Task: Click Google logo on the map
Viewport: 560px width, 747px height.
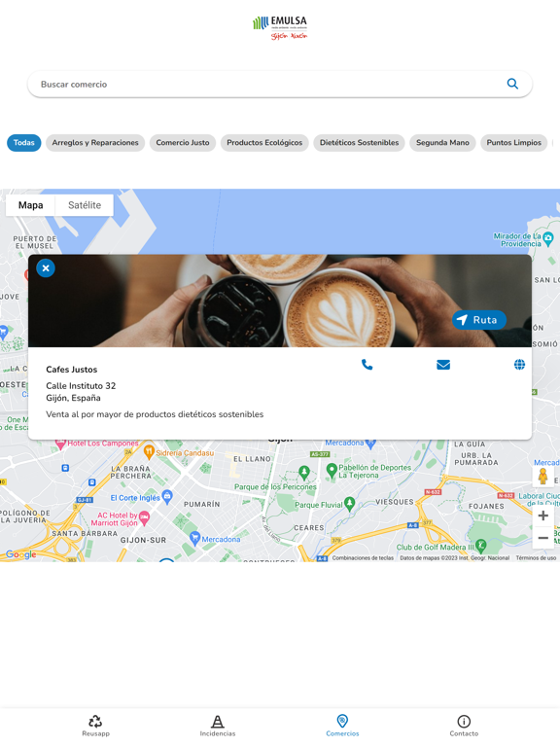Action: click(21, 554)
